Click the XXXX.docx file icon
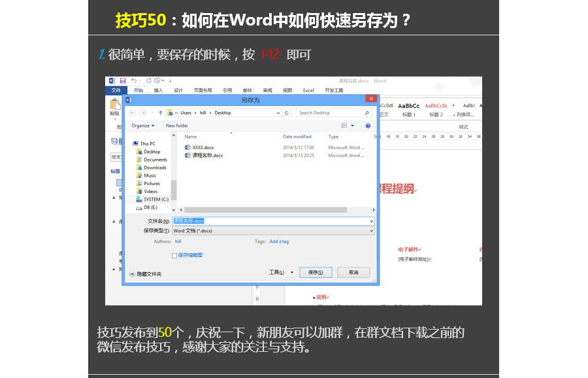 click(188, 148)
